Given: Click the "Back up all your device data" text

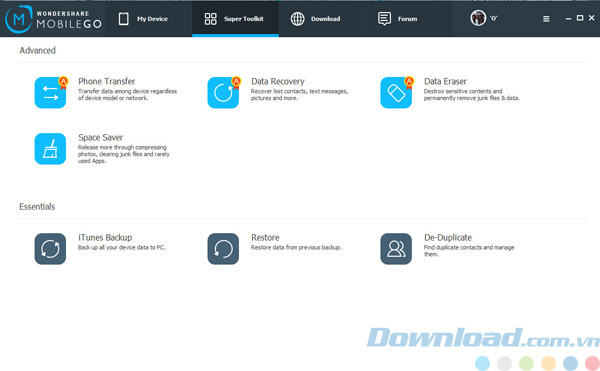Looking at the screenshot, I should [122, 247].
